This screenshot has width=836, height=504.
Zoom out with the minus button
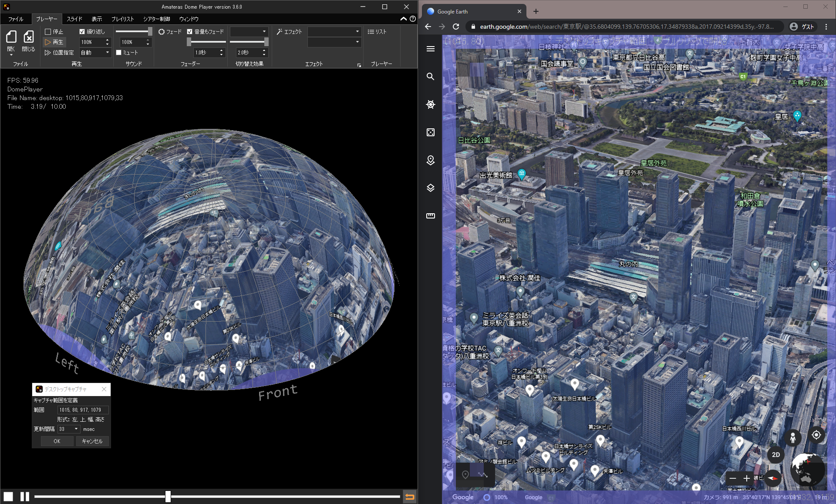click(x=733, y=478)
